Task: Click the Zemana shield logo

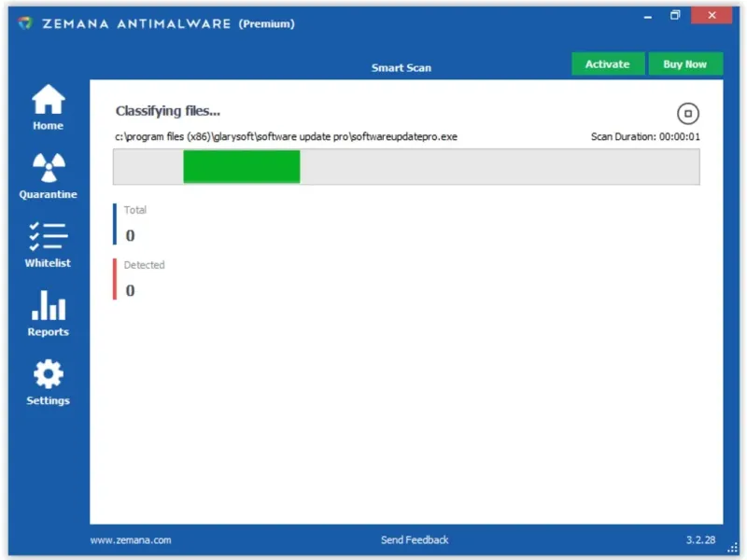Action: click(25, 22)
